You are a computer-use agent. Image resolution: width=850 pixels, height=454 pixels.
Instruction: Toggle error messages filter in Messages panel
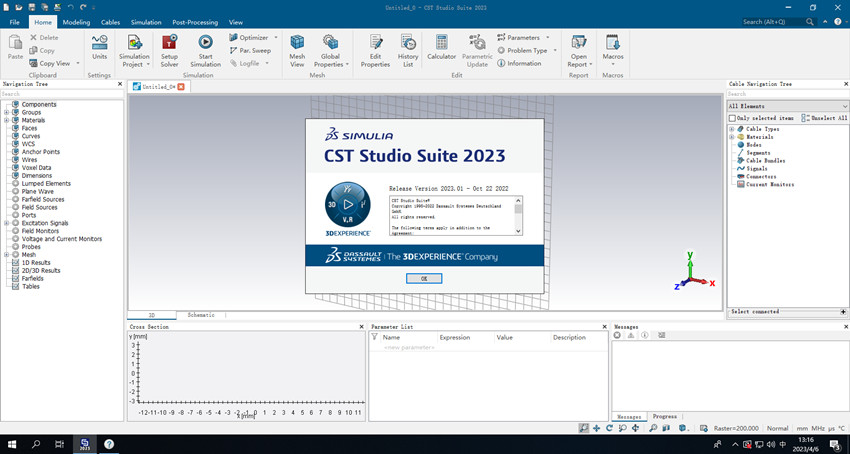[617, 335]
